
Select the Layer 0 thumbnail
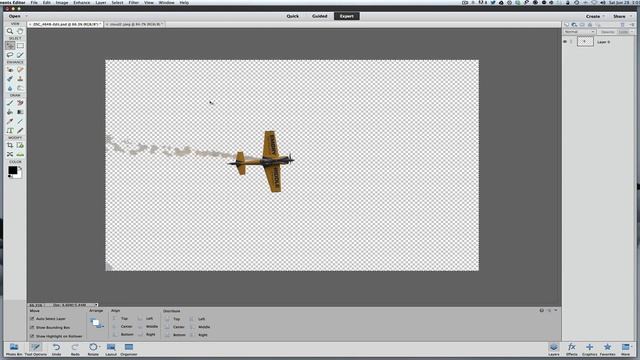(x=585, y=42)
